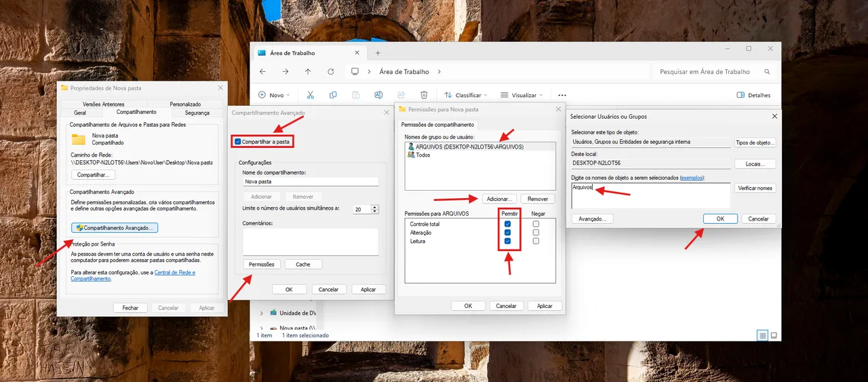Open the three-dots more options menu
This screenshot has height=382, width=868.
(561, 95)
